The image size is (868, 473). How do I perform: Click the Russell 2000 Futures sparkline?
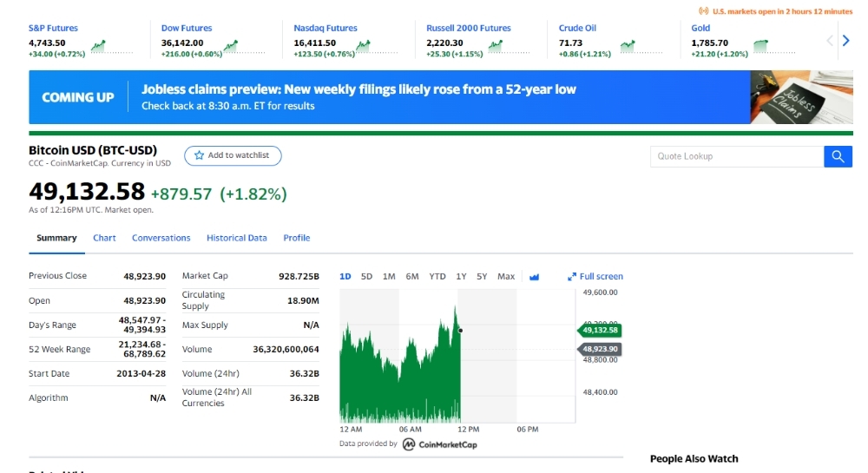(x=509, y=47)
